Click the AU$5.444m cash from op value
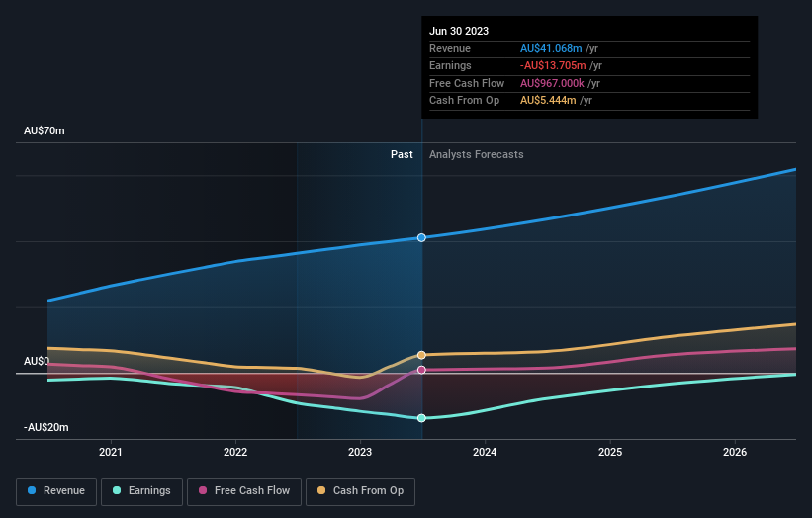This screenshot has height=518, width=812. 548,101
